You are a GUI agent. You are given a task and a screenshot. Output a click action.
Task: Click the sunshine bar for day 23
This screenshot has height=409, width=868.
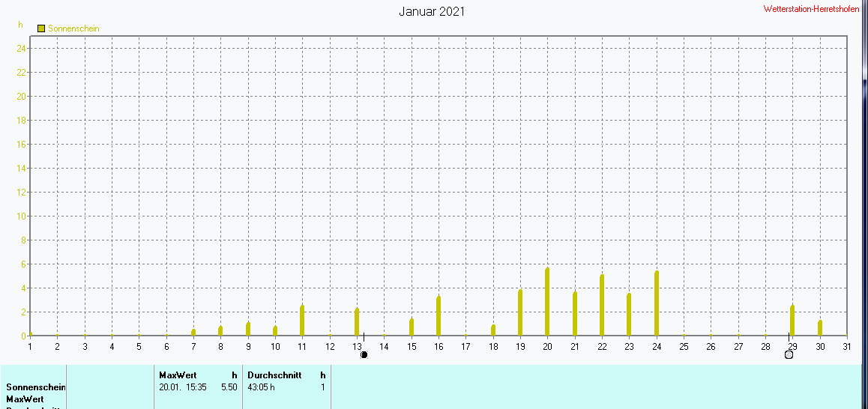pos(629,315)
